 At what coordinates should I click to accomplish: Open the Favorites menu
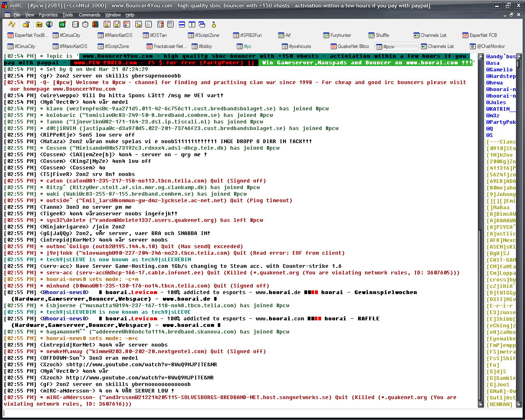pos(48,15)
